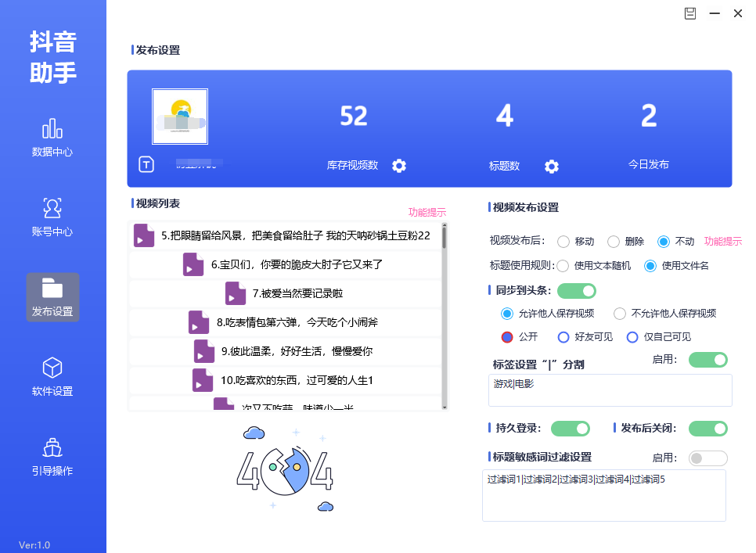
Task: Click the 库存视频数 label
Action: (352, 165)
